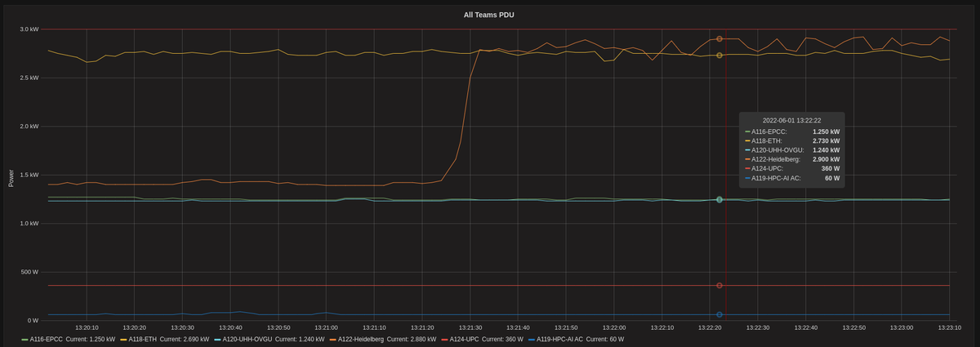The image size is (980, 347).
Task: Click the 3.0 kW y-axis label
Action: (29, 29)
